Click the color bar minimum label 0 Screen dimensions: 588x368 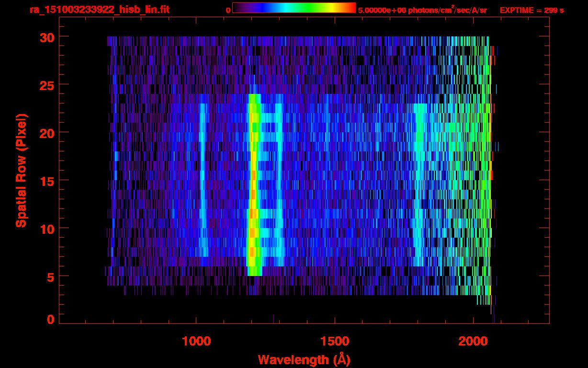point(228,10)
